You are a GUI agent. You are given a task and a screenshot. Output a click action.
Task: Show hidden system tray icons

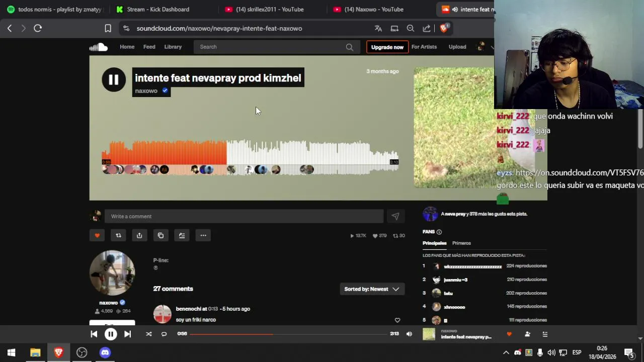point(506,352)
